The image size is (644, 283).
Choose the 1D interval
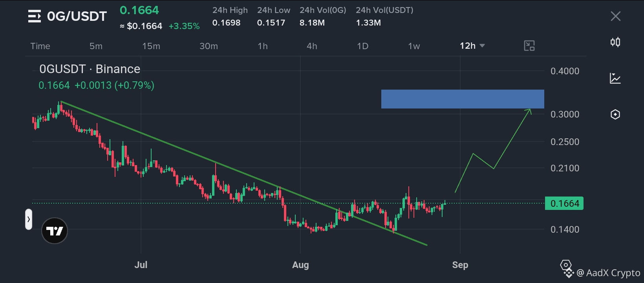click(x=362, y=46)
